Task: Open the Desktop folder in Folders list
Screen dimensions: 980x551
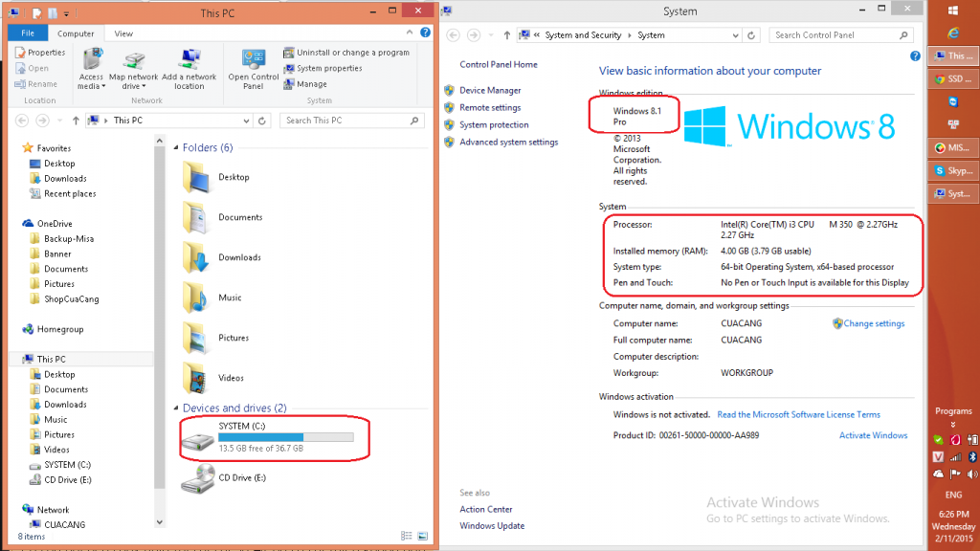Action: (x=216, y=177)
